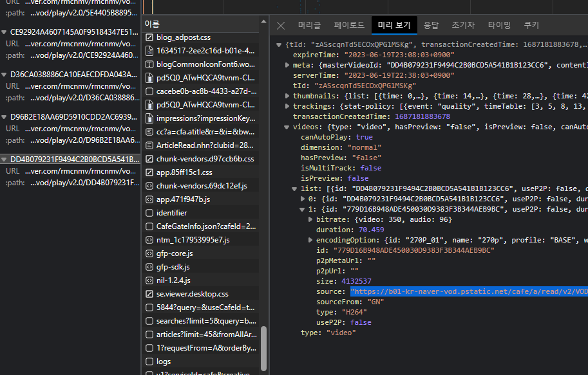Image resolution: width=588 pixels, height=375 pixels.
Task: Click the icon beside identifier request
Action: (149, 213)
